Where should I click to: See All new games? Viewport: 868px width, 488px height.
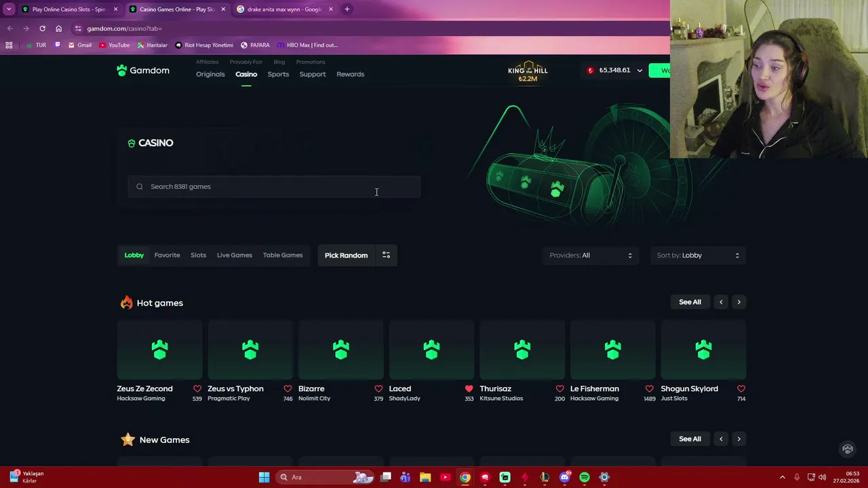690,439
